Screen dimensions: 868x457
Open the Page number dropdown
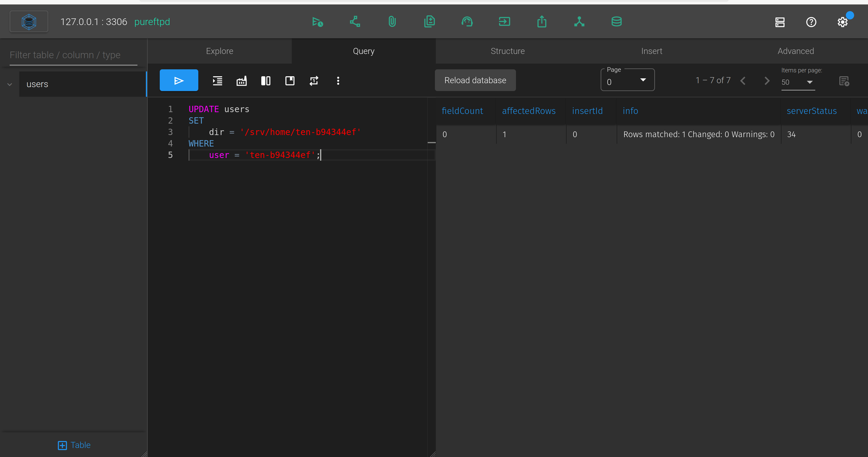point(627,80)
